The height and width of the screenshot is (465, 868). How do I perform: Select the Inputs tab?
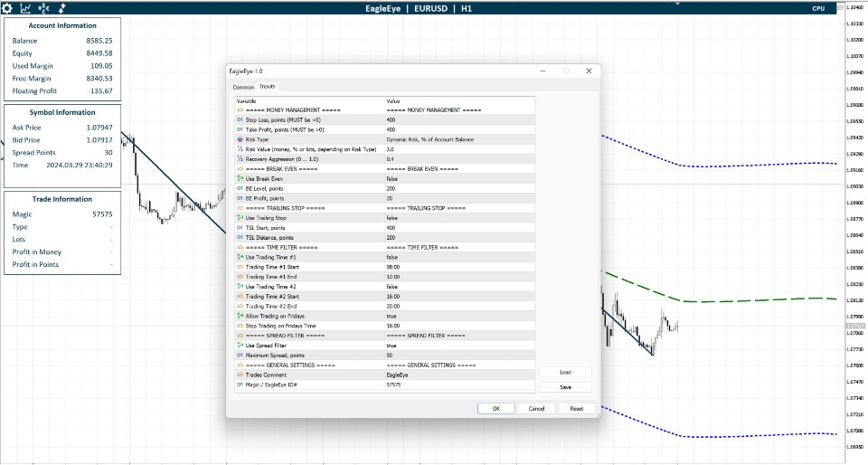[x=268, y=87]
